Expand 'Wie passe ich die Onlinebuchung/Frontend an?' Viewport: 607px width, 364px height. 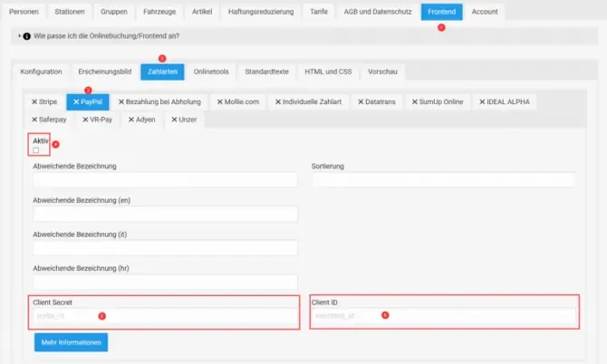tap(107, 36)
